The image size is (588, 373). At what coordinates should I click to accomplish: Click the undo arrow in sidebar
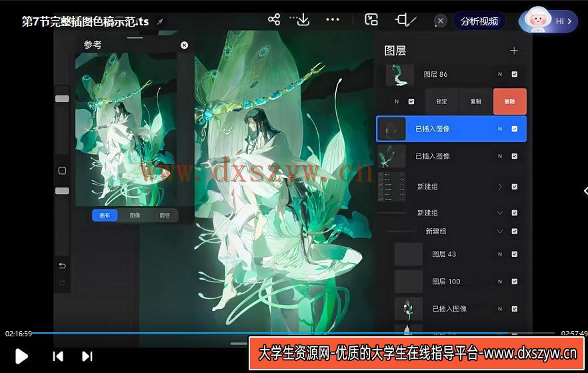click(62, 266)
